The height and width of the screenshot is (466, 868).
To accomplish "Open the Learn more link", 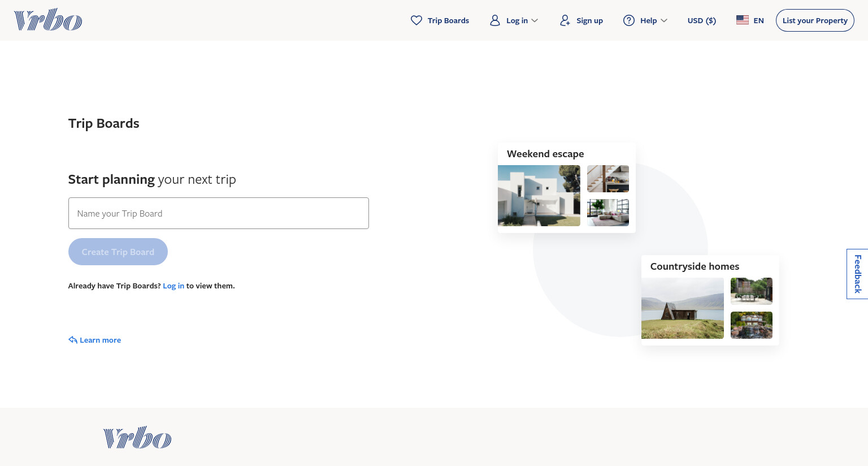I will pyautogui.click(x=100, y=340).
